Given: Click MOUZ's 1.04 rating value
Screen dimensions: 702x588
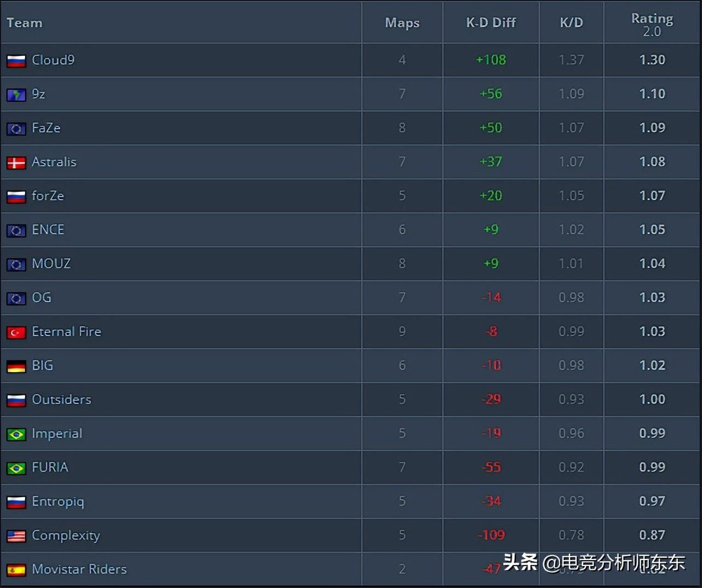Looking at the screenshot, I should click(x=652, y=263).
